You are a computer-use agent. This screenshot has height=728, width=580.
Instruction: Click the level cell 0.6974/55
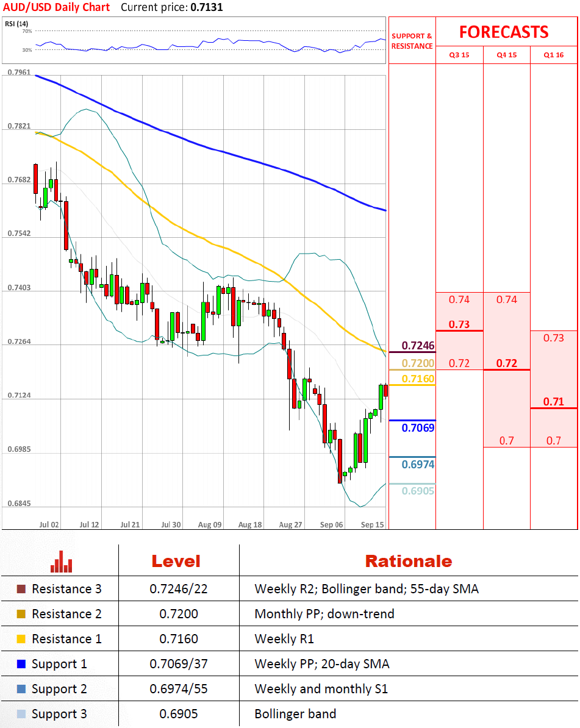click(x=178, y=689)
